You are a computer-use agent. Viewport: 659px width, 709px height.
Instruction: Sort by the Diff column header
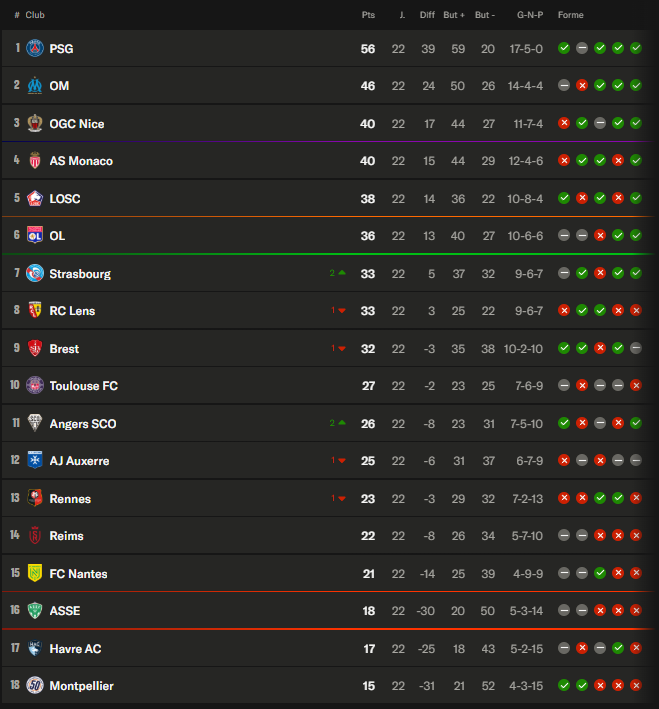point(427,15)
